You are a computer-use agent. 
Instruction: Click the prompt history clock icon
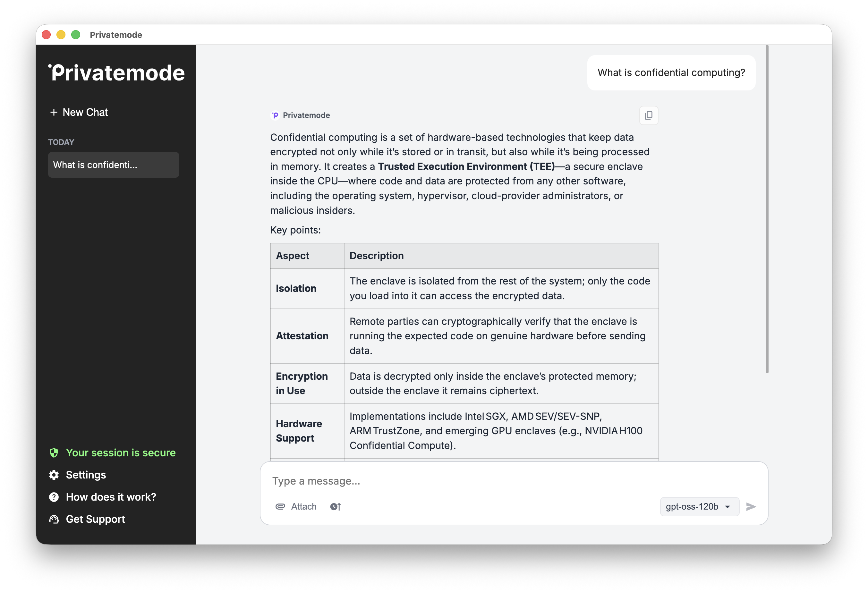click(x=335, y=506)
